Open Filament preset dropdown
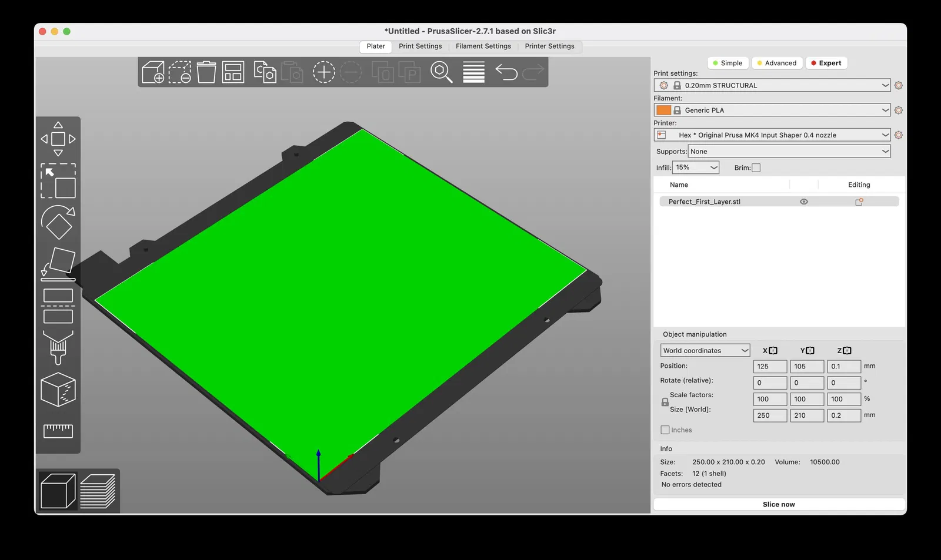The image size is (941, 560). pos(772,110)
